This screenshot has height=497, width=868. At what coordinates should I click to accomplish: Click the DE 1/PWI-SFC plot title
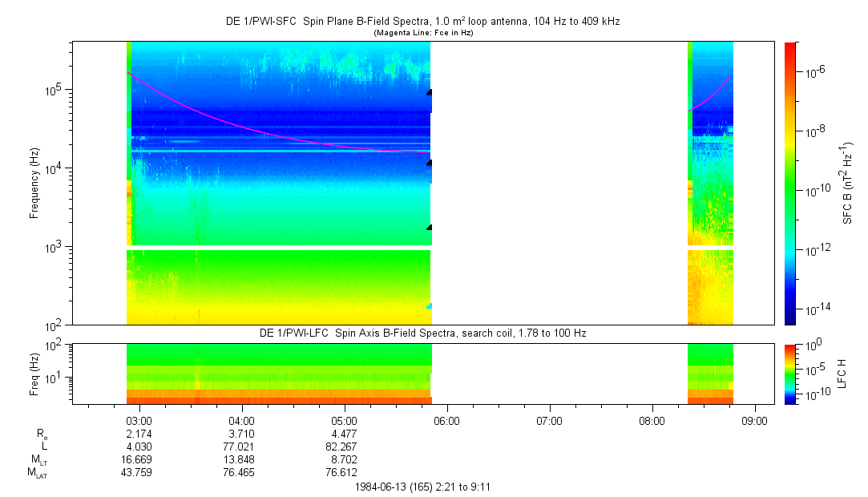[422, 21]
